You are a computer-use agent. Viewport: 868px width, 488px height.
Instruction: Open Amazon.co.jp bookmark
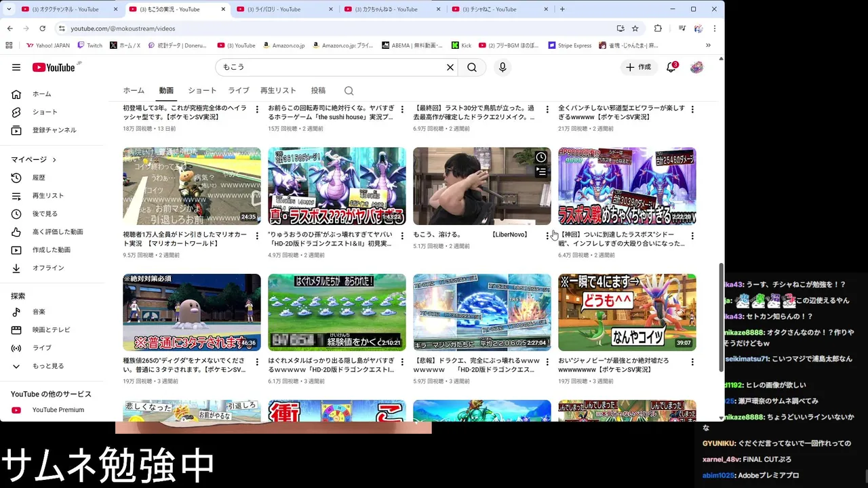283,45
